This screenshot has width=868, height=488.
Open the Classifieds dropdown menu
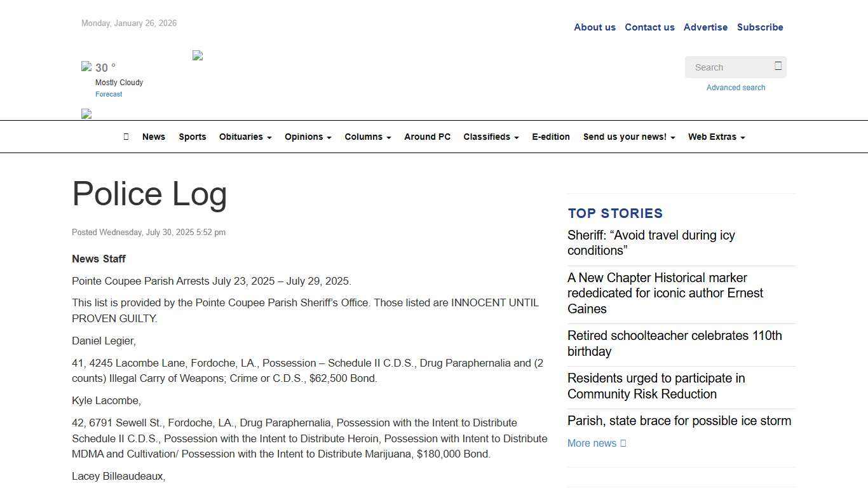click(x=491, y=137)
